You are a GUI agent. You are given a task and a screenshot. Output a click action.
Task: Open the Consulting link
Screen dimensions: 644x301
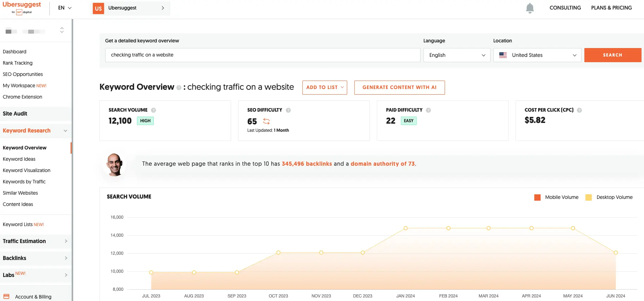click(565, 8)
